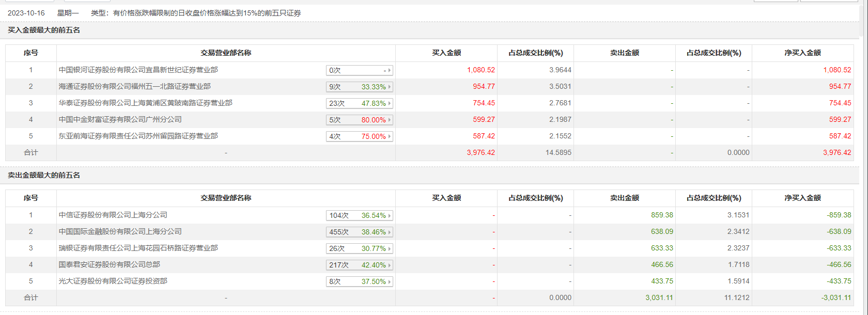Expand the 9次 33.33% stats arrow

[389, 87]
